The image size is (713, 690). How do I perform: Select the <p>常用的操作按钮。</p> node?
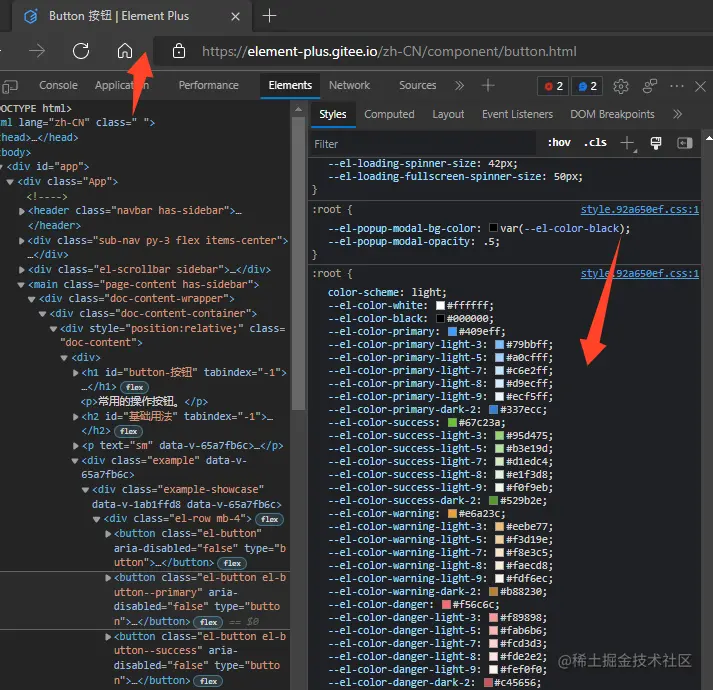coord(144,402)
